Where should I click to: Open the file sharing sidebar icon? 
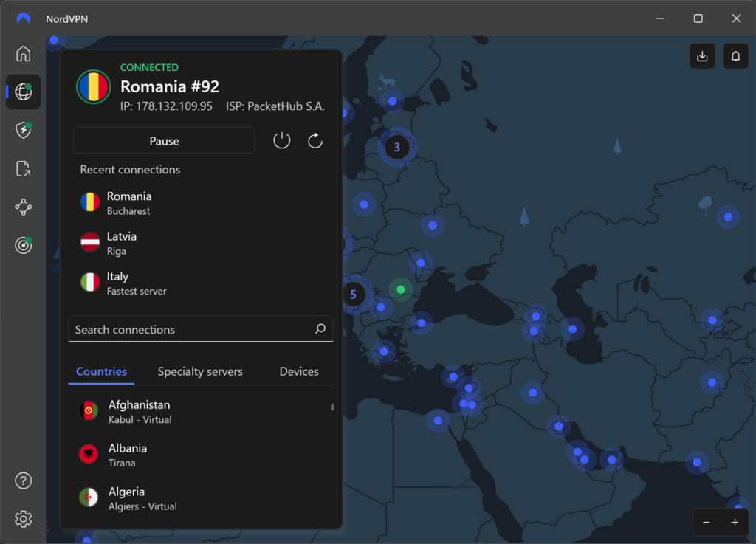23,168
